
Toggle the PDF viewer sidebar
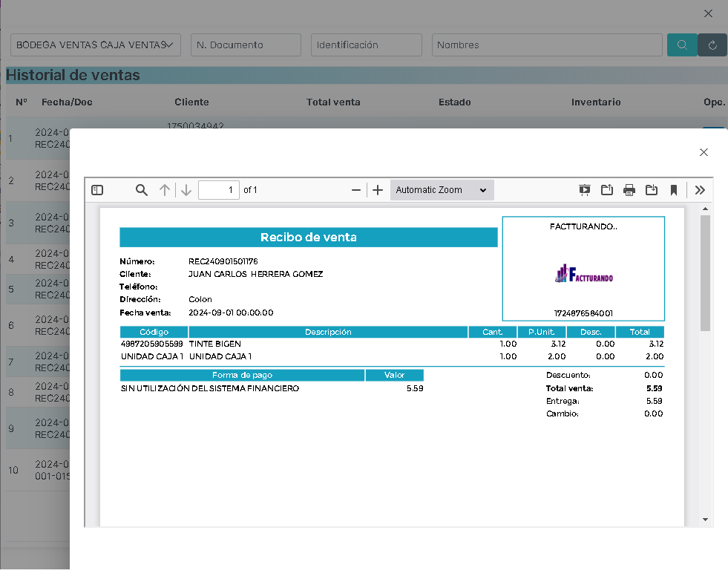[x=97, y=190]
